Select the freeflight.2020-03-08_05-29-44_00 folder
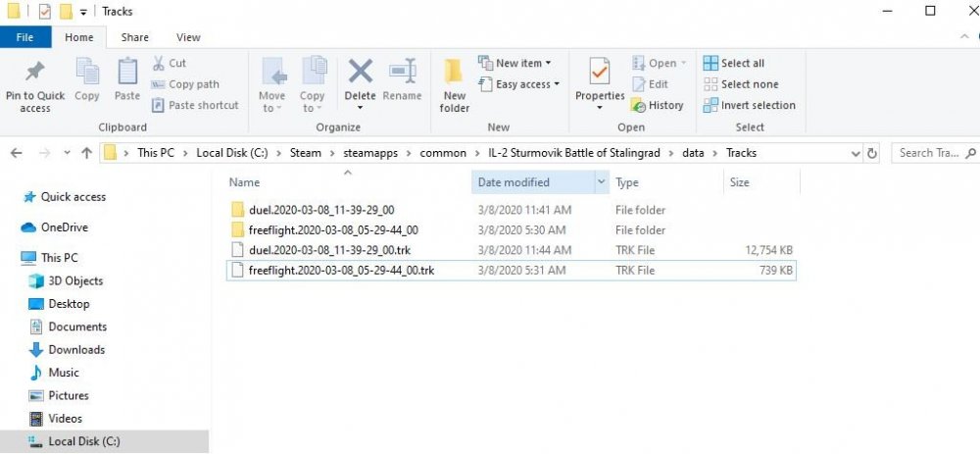 [x=333, y=230]
